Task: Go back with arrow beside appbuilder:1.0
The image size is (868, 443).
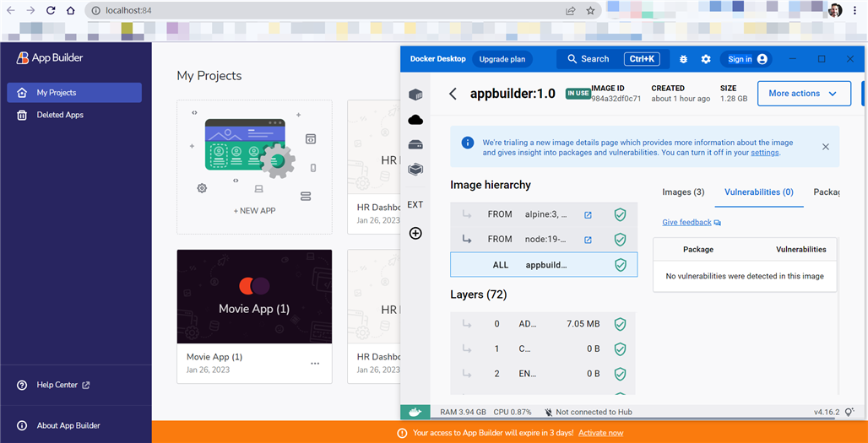Action: 453,94
